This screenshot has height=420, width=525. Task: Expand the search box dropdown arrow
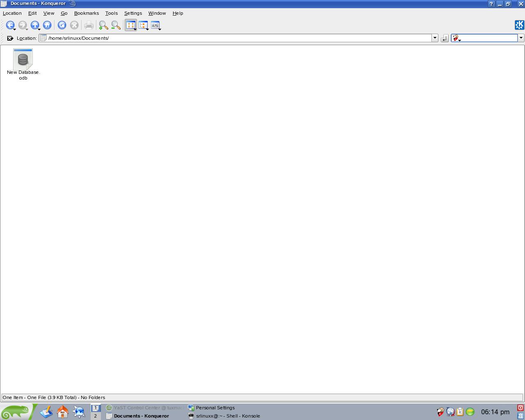521,38
